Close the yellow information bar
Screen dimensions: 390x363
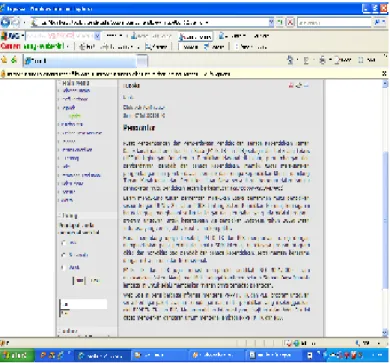coord(384,74)
